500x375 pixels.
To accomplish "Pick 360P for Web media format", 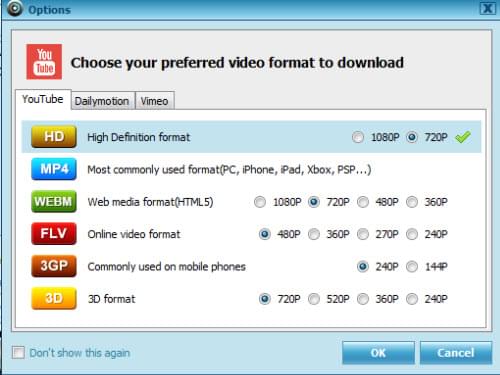I will [x=412, y=202].
